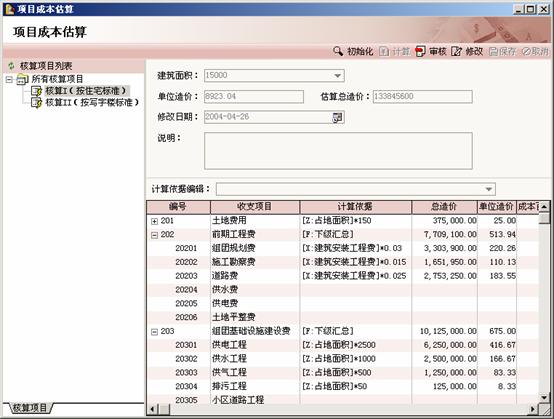Open the 建筑面积 dropdown
554x419 pixels.
click(337, 76)
